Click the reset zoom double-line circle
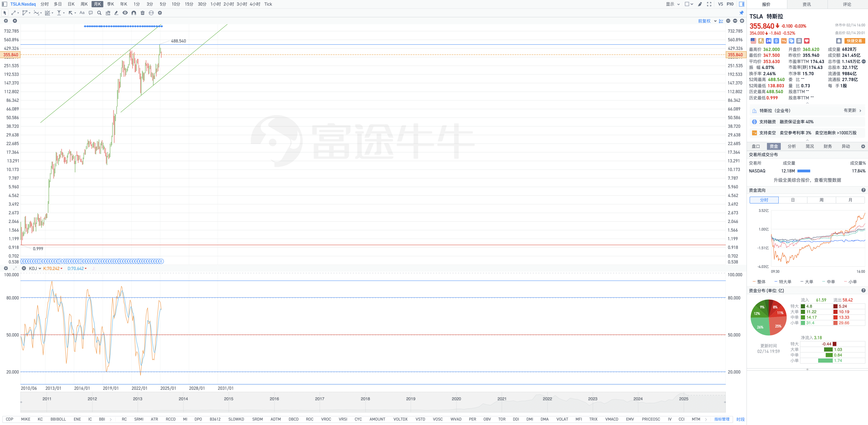 coord(728,21)
